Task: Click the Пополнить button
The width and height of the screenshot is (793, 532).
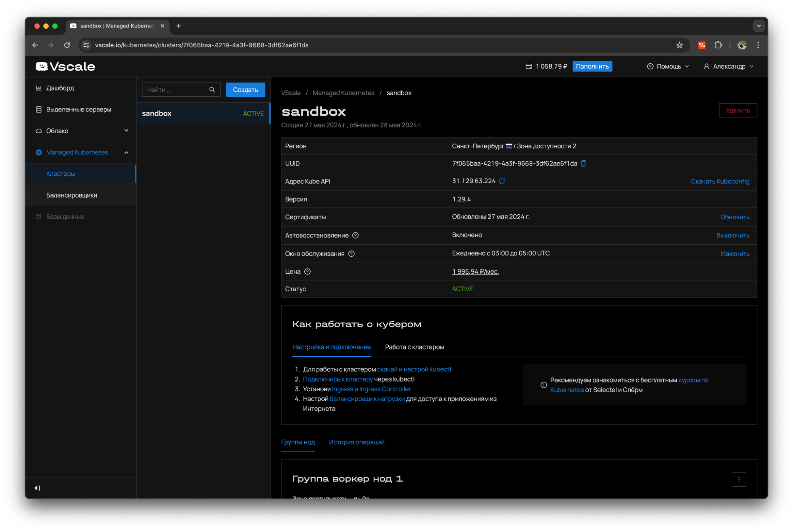Action: 592,66
